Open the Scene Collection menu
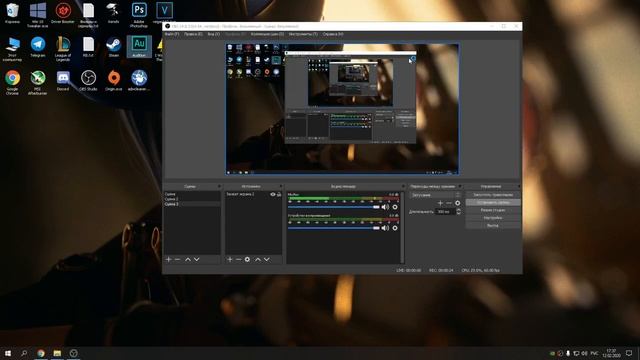 point(267,34)
